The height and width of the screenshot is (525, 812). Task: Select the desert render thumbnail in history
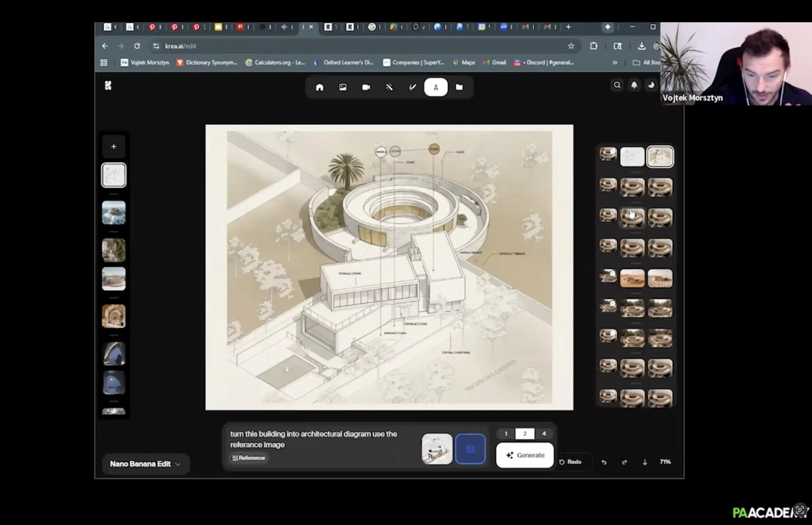coord(632,278)
